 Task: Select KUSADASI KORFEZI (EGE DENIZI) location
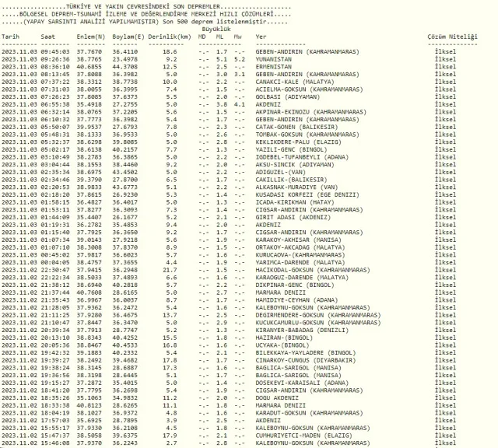coord(307,195)
